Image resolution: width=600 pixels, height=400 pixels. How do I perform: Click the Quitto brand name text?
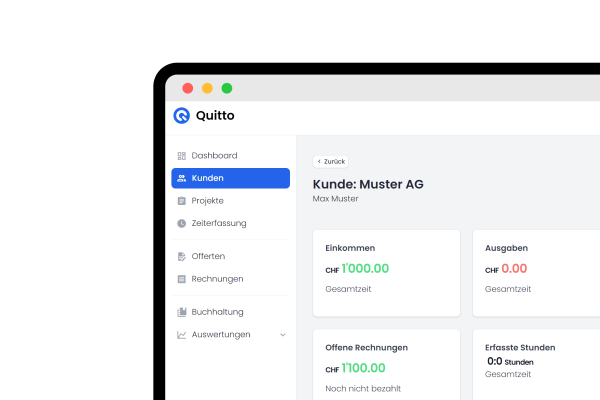click(215, 115)
